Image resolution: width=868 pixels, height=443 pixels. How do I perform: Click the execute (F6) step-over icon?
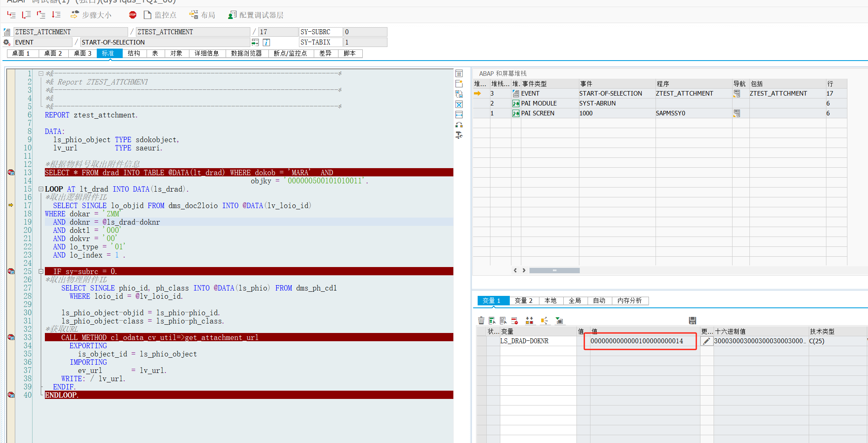point(26,15)
